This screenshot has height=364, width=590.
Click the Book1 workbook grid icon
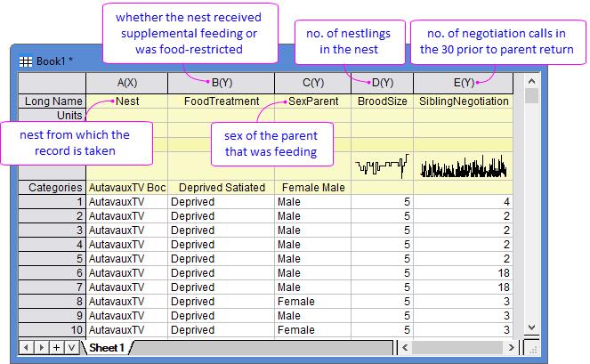tap(26, 61)
